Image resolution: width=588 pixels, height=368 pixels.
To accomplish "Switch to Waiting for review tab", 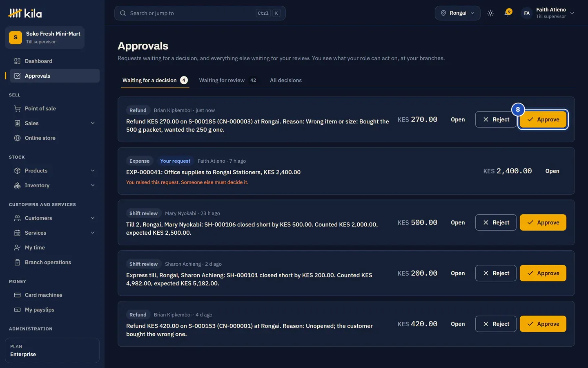I will (x=228, y=80).
